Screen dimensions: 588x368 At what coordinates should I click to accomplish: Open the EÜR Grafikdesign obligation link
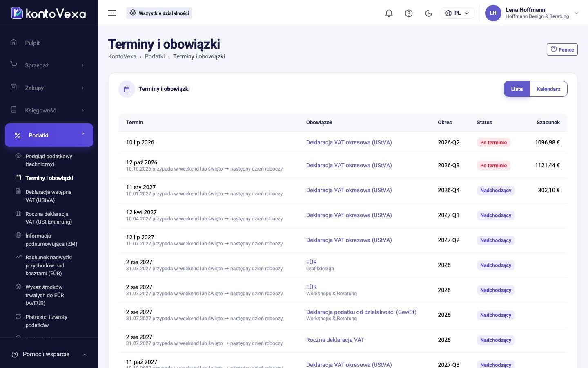click(312, 262)
